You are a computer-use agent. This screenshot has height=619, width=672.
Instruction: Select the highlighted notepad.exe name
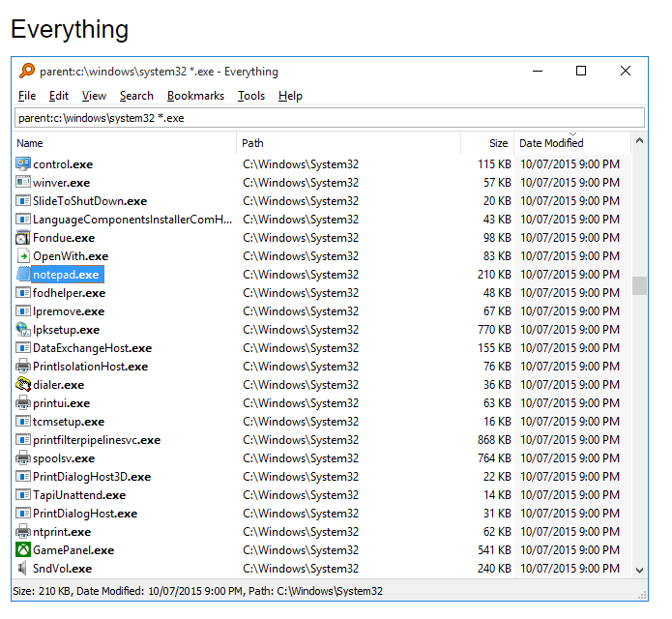click(66, 275)
